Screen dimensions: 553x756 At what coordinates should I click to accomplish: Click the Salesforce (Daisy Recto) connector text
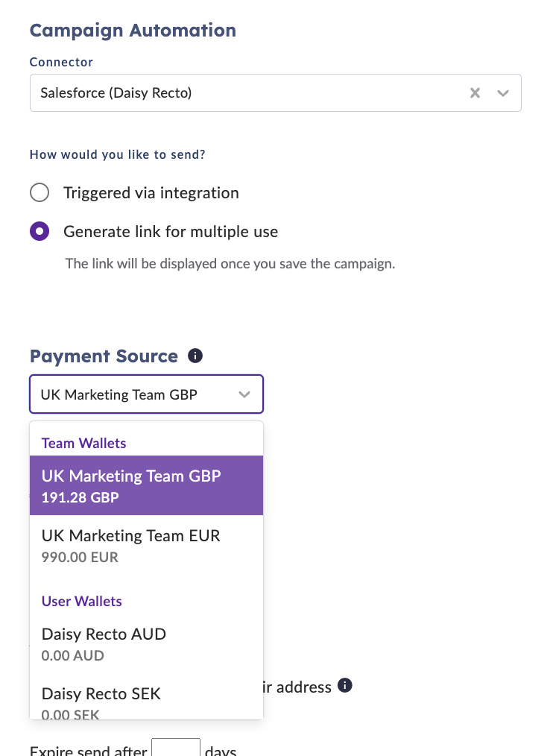point(116,93)
